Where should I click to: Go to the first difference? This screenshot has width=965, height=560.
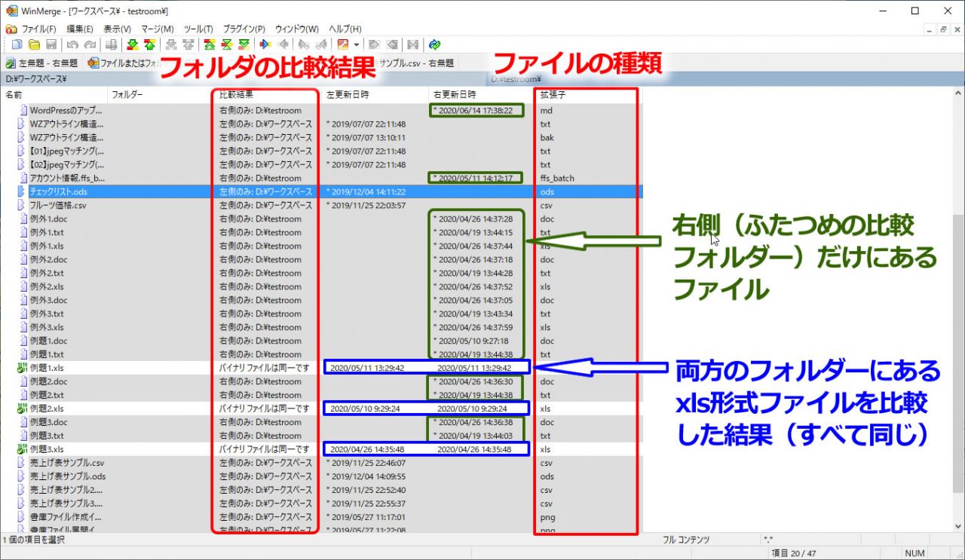[x=209, y=44]
